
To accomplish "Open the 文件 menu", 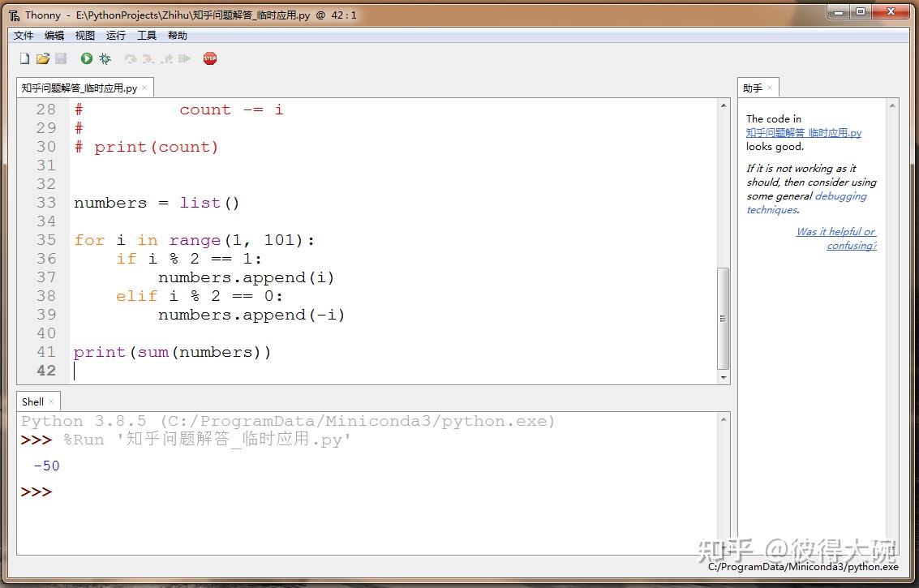I will point(23,35).
